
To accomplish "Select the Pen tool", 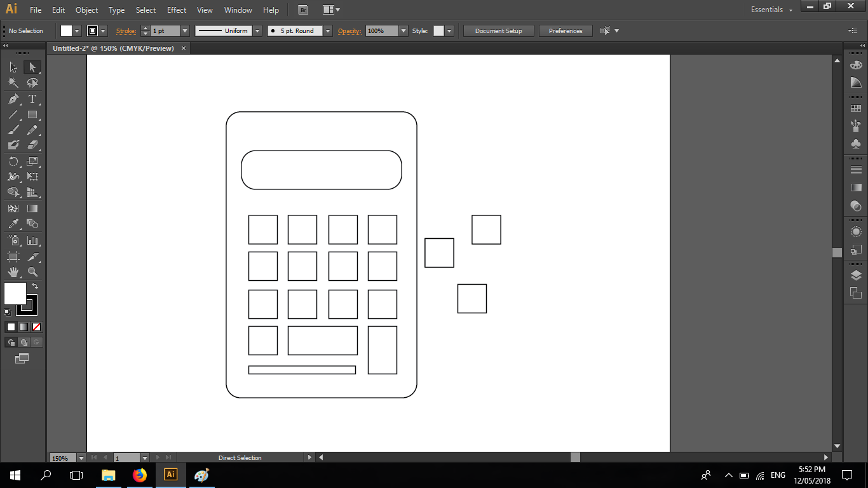I will (13, 99).
